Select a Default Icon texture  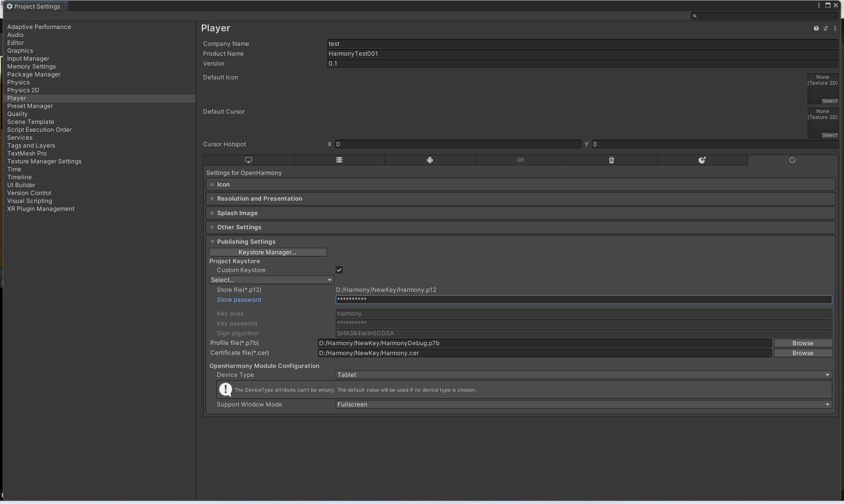[830, 101]
